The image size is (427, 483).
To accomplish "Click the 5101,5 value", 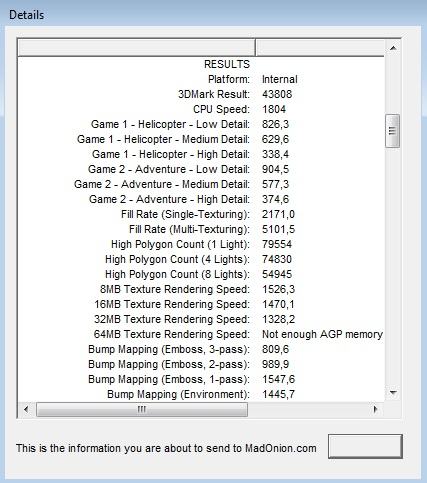I will tap(278, 229).
